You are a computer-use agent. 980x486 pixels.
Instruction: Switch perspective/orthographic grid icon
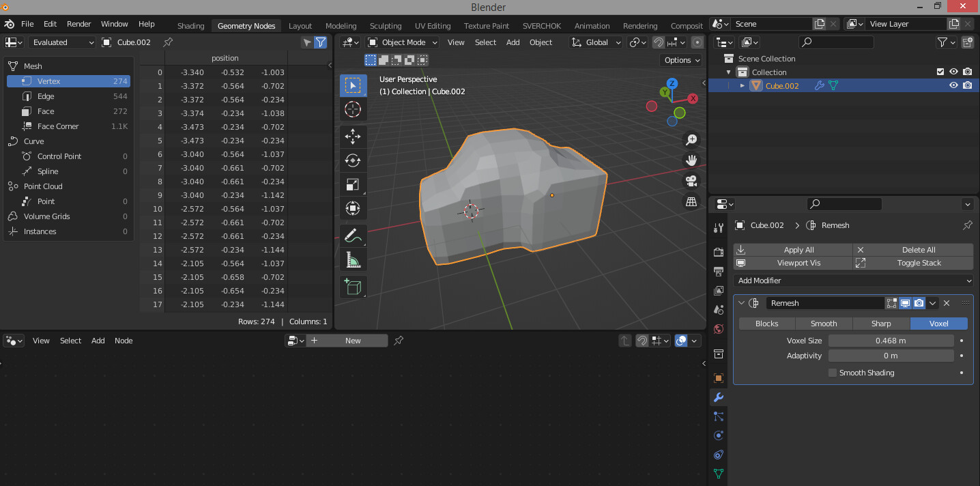tap(691, 201)
